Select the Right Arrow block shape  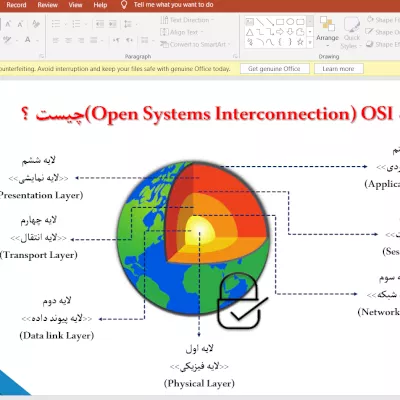tap(280, 32)
